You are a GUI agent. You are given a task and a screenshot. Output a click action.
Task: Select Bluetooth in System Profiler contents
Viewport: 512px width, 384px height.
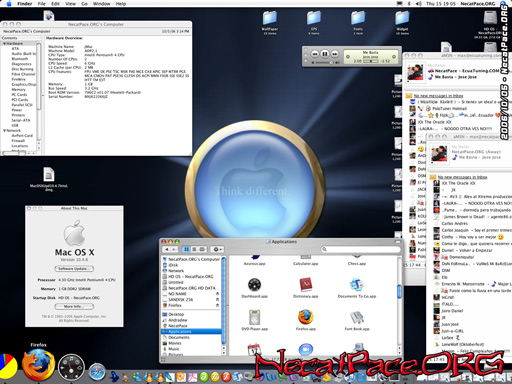pos(20,59)
